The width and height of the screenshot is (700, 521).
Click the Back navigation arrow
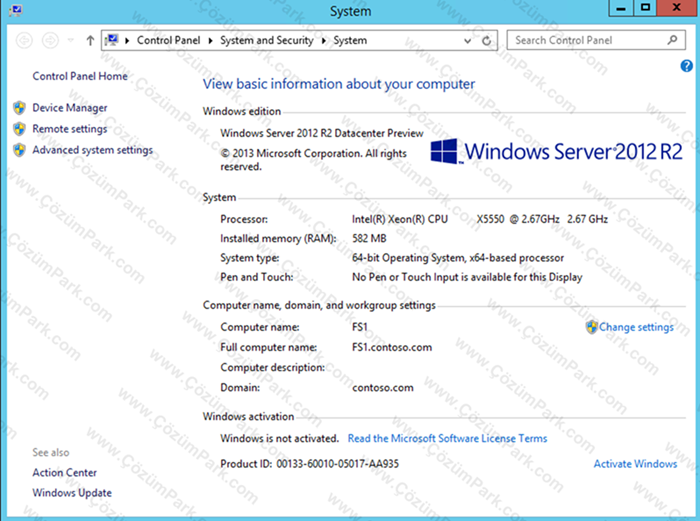point(24,41)
